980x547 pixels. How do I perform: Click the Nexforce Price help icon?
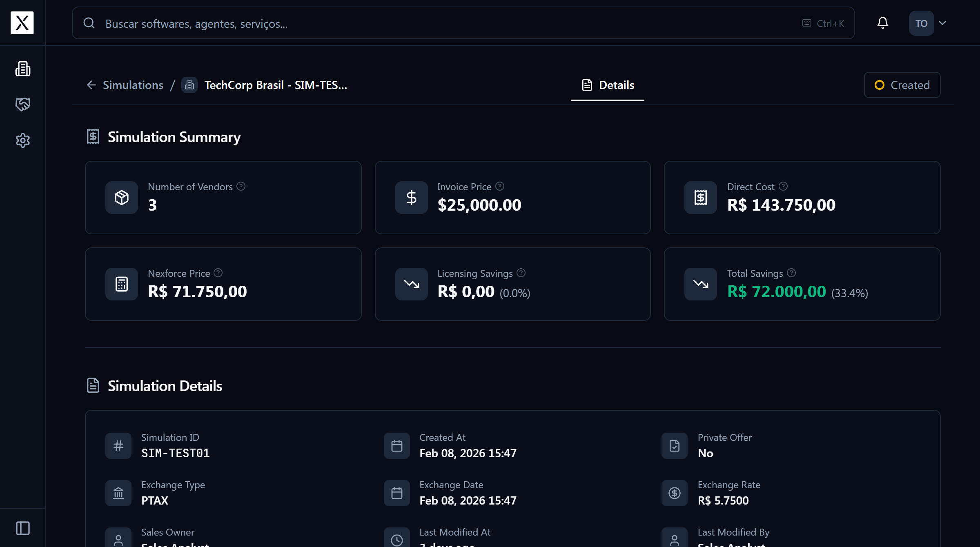point(218,273)
